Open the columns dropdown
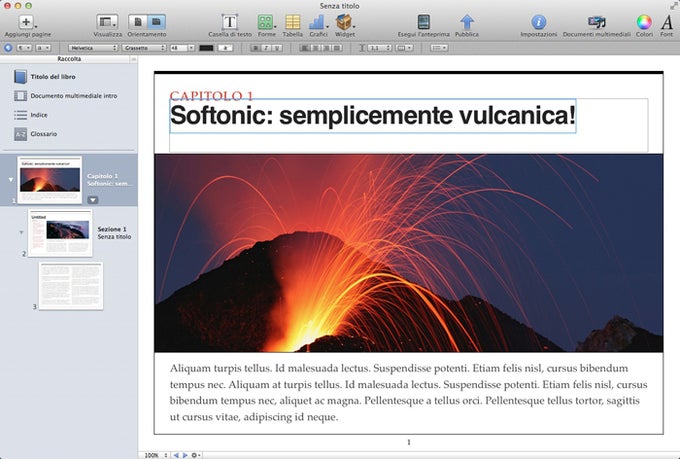This screenshot has height=459, width=680. (404, 48)
